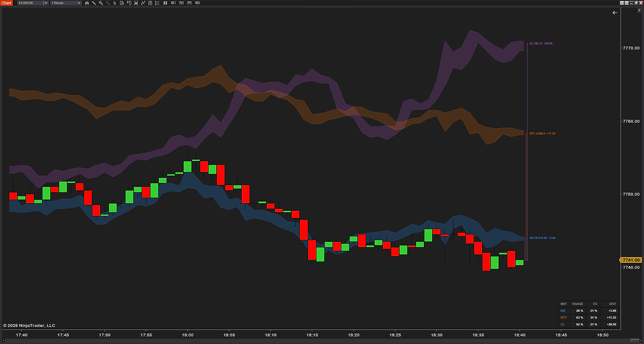Click the 92 % range value for CL
The image size is (644, 344).
pos(579,325)
